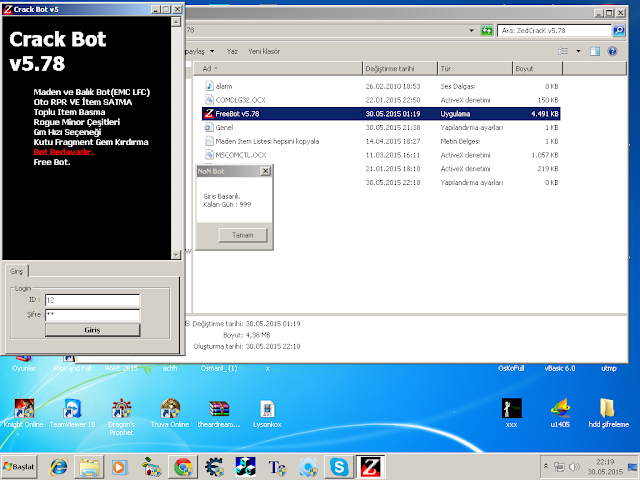Screen dimensions: 640x480
Task: Click the Crack Bot scrollbar up arrow
Action: pos(176,22)
